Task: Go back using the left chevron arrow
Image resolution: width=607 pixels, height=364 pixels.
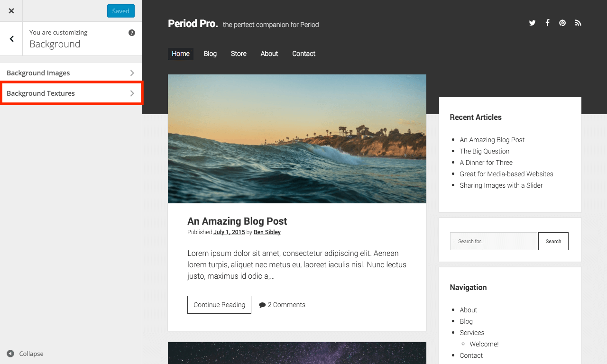Action: click(x=11, y=39)
